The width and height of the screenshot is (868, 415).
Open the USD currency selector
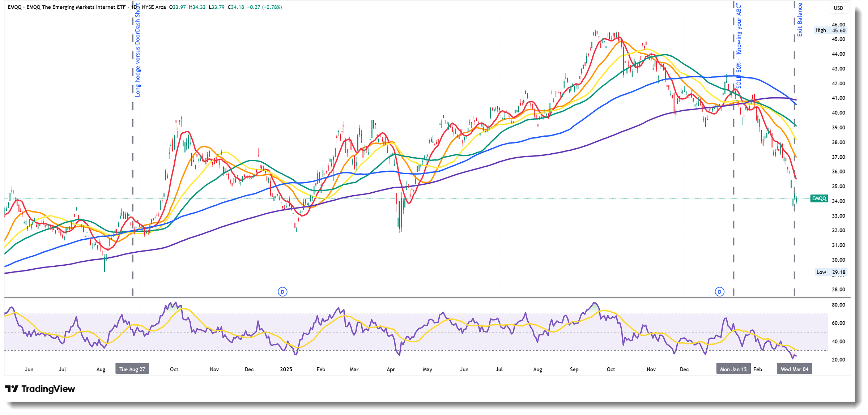click(838, 8)
